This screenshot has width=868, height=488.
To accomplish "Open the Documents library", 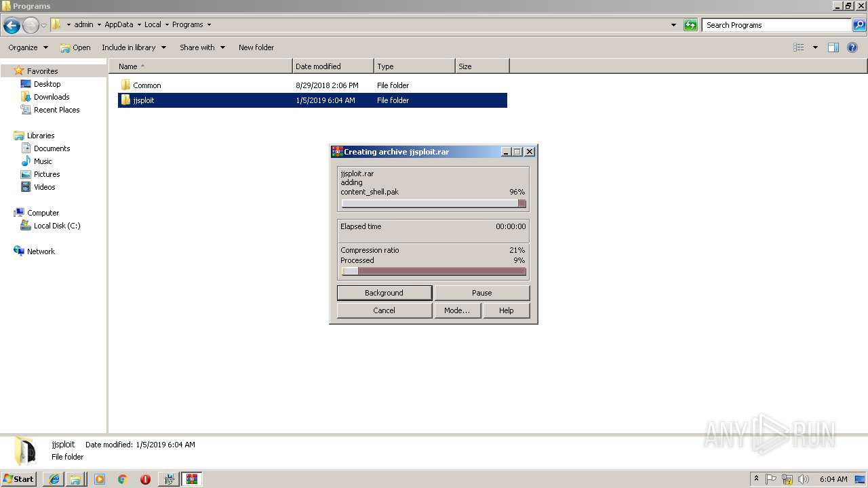I will (52, 148).
